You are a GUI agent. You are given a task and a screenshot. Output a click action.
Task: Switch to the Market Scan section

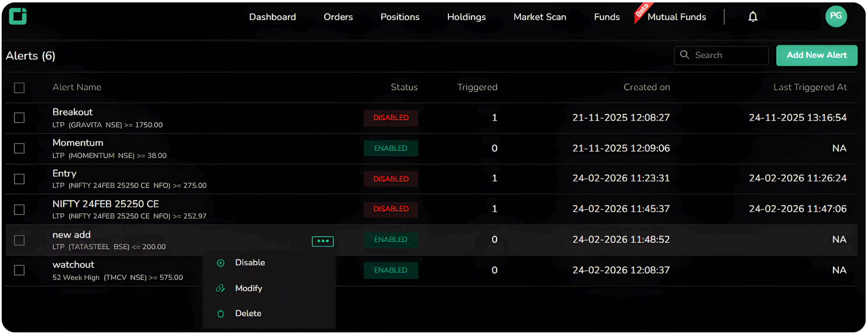[x=539, y=17]
